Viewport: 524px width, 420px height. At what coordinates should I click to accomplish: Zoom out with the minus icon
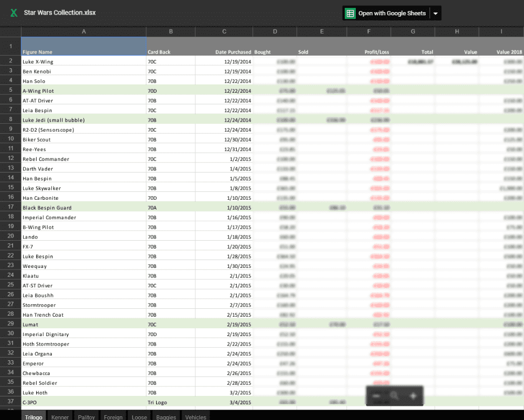pos(376,396)
